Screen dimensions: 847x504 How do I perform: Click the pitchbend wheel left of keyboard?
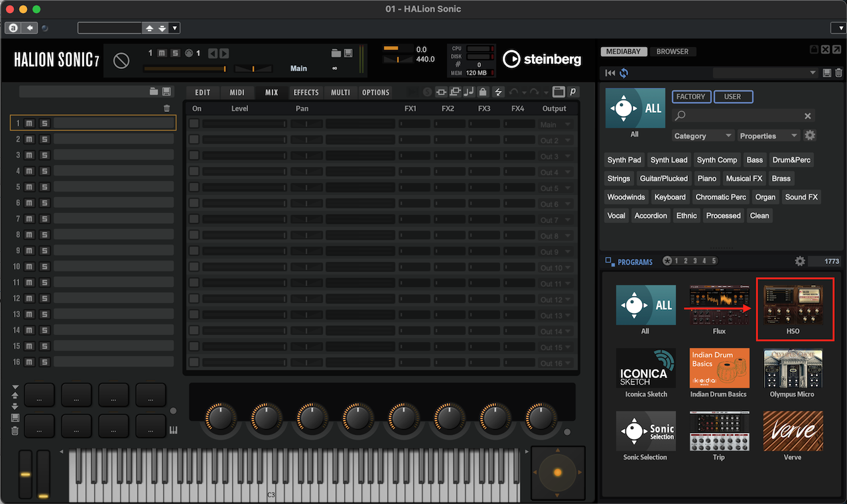pyautogui.click(x=25, y=473)
